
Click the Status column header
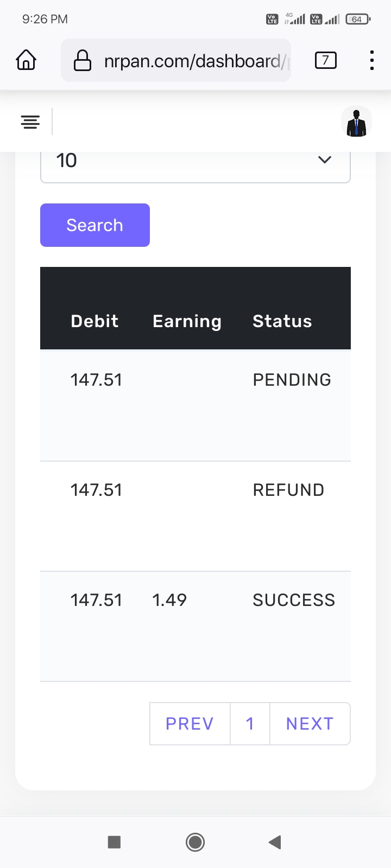click(282, 321)
